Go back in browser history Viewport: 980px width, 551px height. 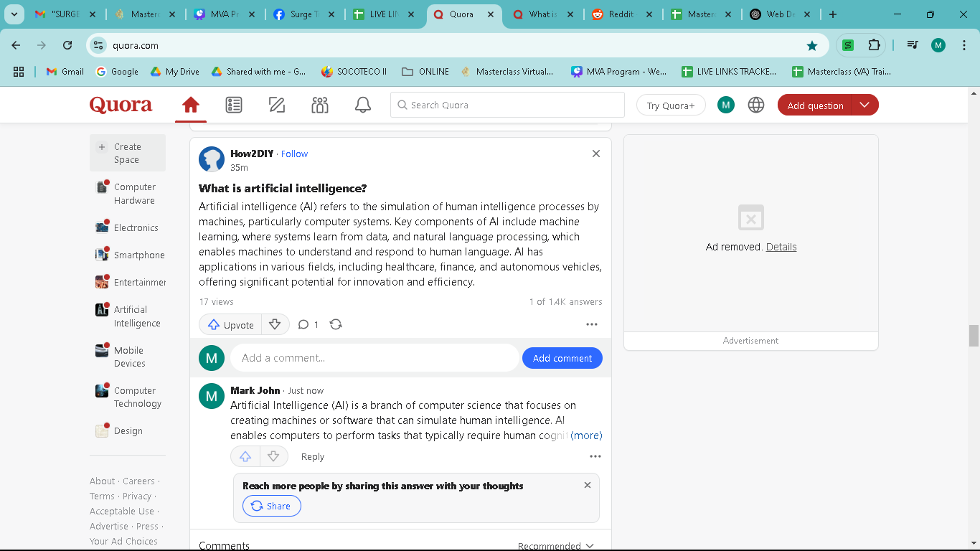[17, 45]
